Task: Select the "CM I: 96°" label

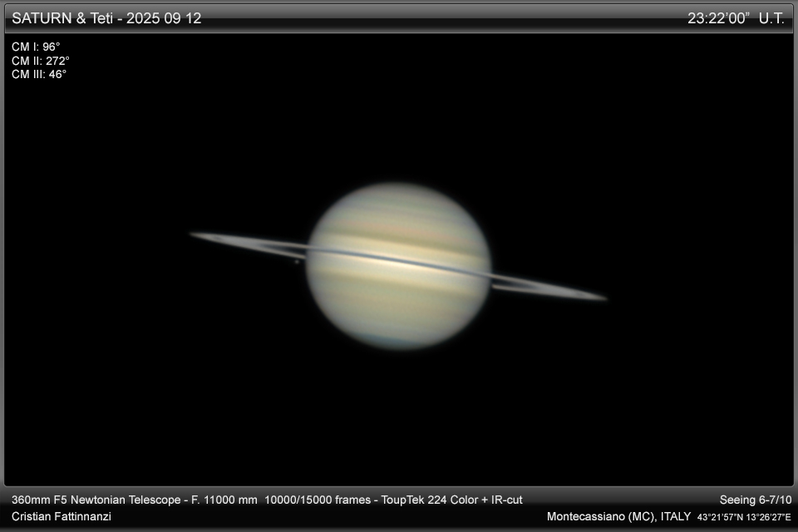Action: [36, 47]
